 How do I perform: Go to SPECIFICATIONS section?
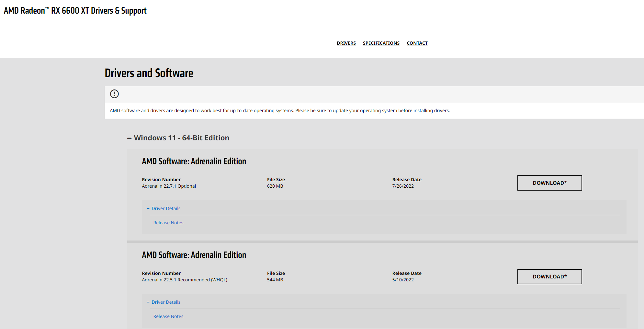click(x=381, y=43)
